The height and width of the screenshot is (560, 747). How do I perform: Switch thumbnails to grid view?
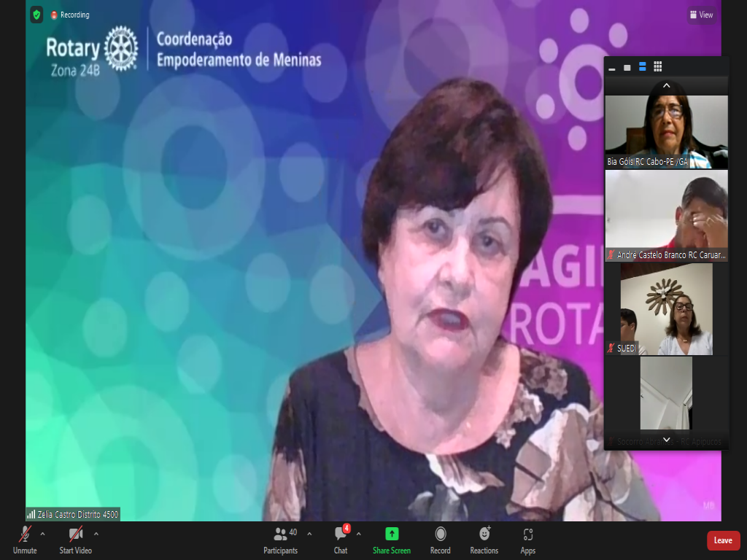pyautogui.click(x=658, y=67)
